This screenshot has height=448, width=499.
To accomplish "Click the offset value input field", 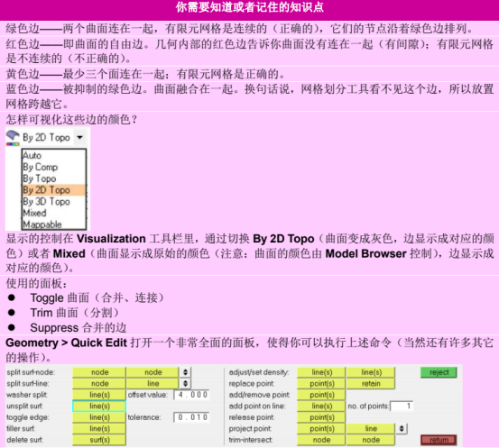I will 192,395.
